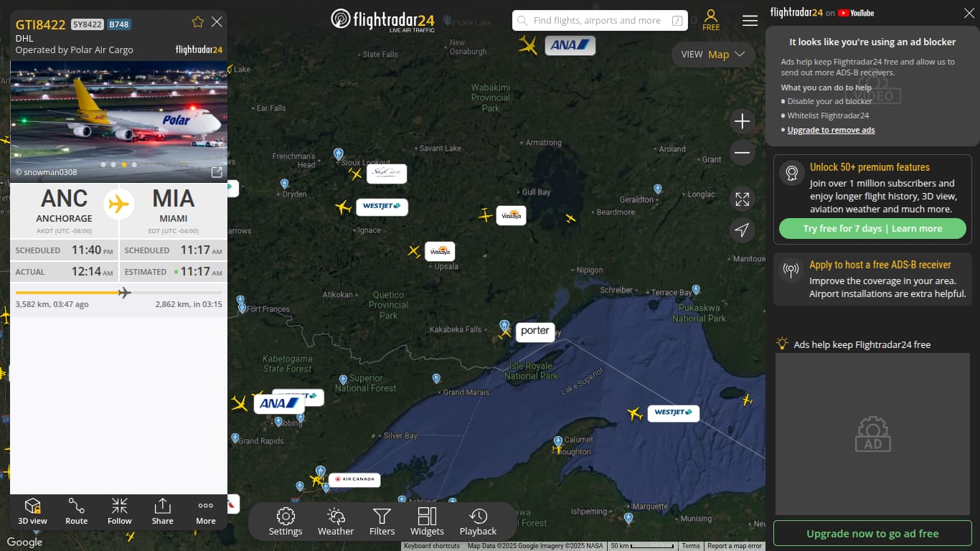This screenshot has width=980, height=551.
Task: Open the aircraft photo in full view
Action: tap(217, 172)
